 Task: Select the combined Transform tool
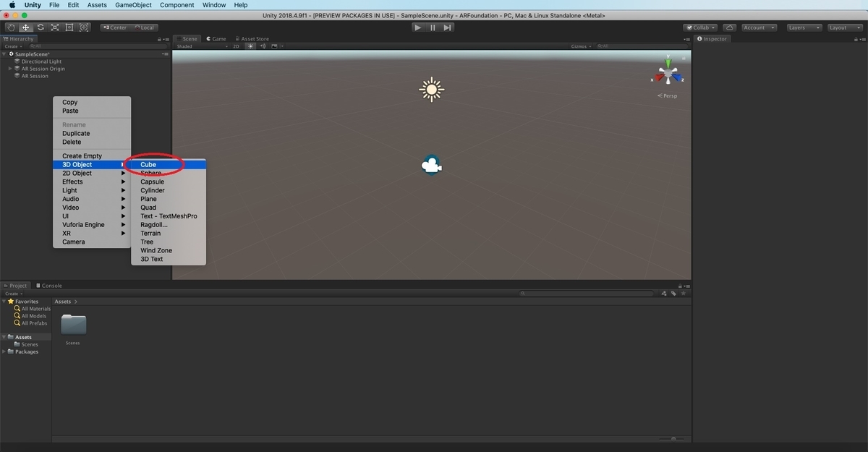tap(85, 27)
